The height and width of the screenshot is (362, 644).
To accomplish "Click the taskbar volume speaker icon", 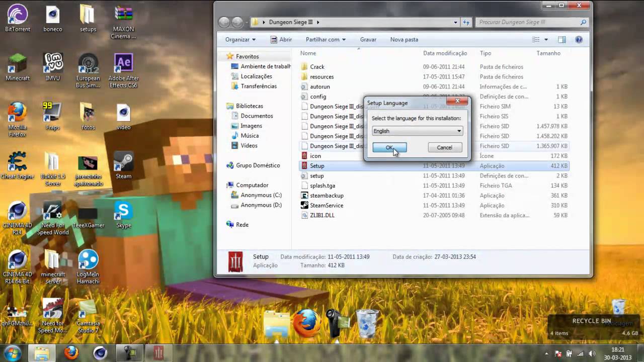I will 592,353.
